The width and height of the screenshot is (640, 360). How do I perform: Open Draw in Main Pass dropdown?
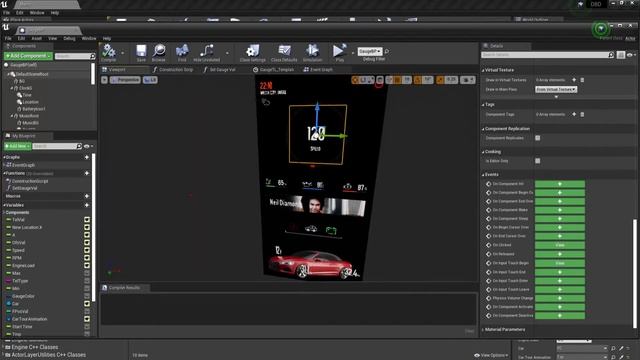(556, 89)
